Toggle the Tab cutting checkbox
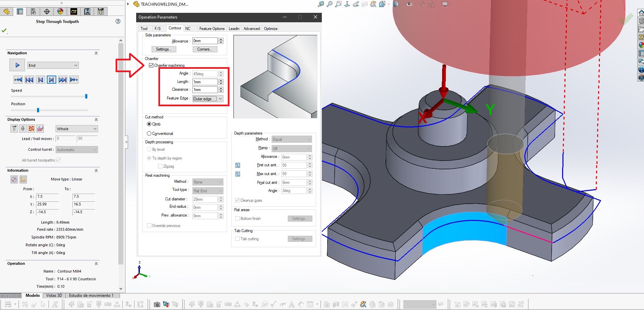This screenshot has height=310, width=644. [x=237, y=239]
